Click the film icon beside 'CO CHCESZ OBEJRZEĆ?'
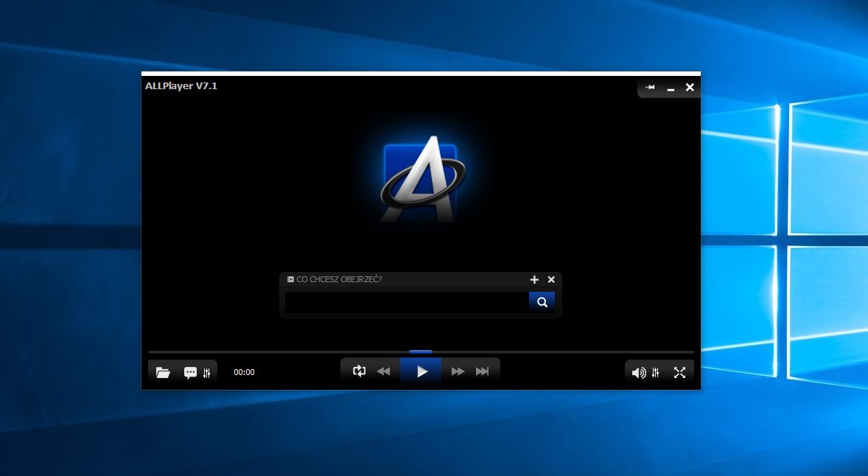Viewport: 868px width, 476px height. (290, 279)
